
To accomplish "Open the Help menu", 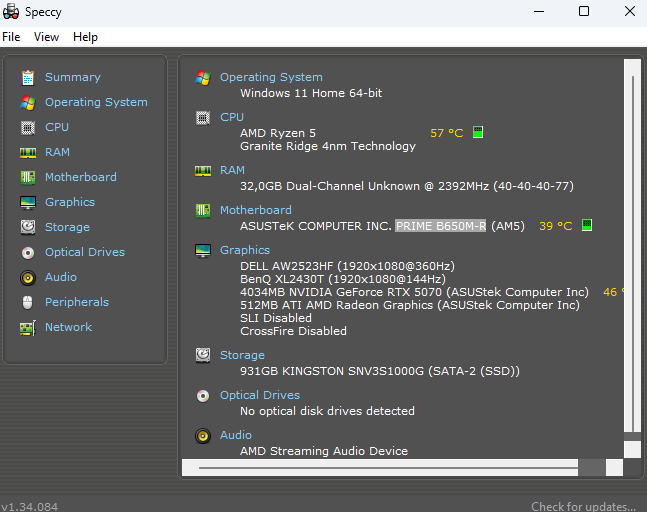I will (x=85, y=37).
